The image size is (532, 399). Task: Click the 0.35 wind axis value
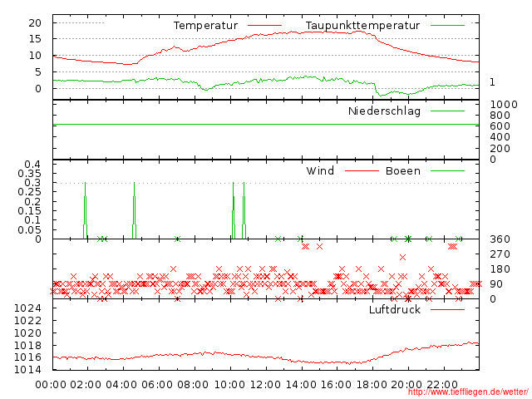pos(30,174)
